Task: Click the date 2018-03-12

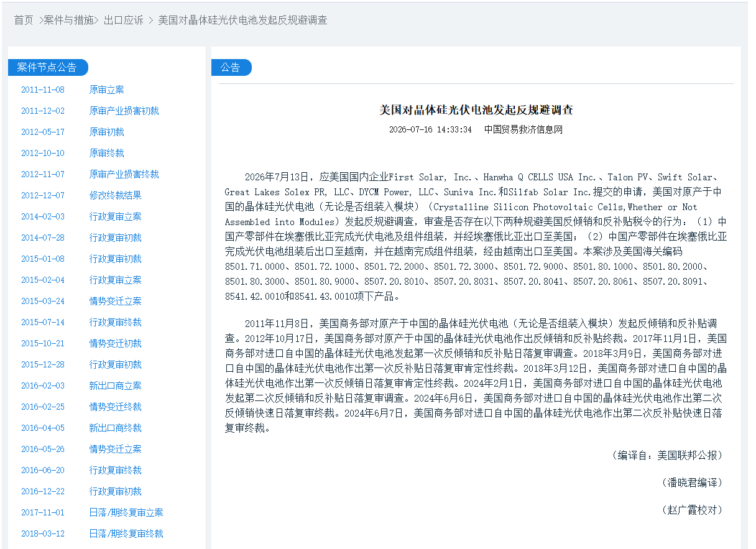Action: (43, 533)
